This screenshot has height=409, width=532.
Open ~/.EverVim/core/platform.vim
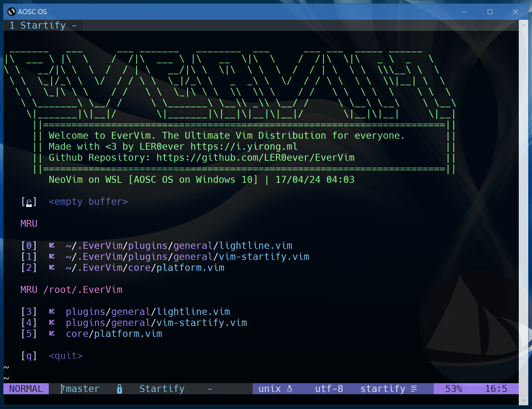(x=145, y=267)
